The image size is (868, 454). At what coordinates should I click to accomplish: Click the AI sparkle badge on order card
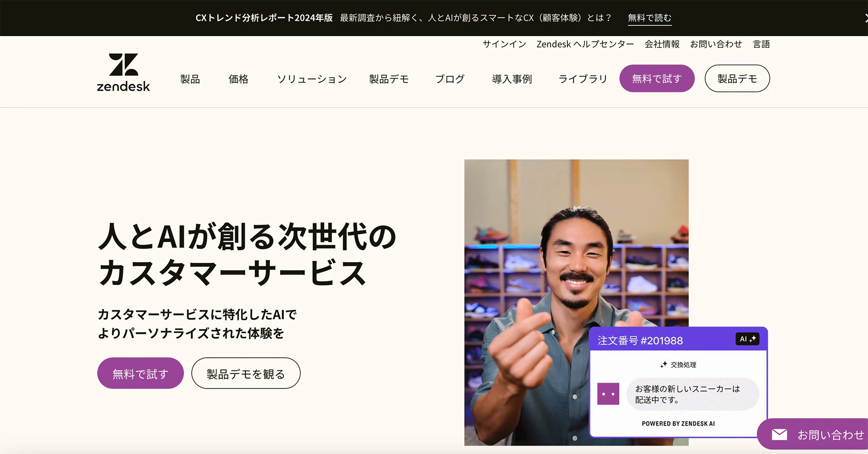[x=748, y=339]
